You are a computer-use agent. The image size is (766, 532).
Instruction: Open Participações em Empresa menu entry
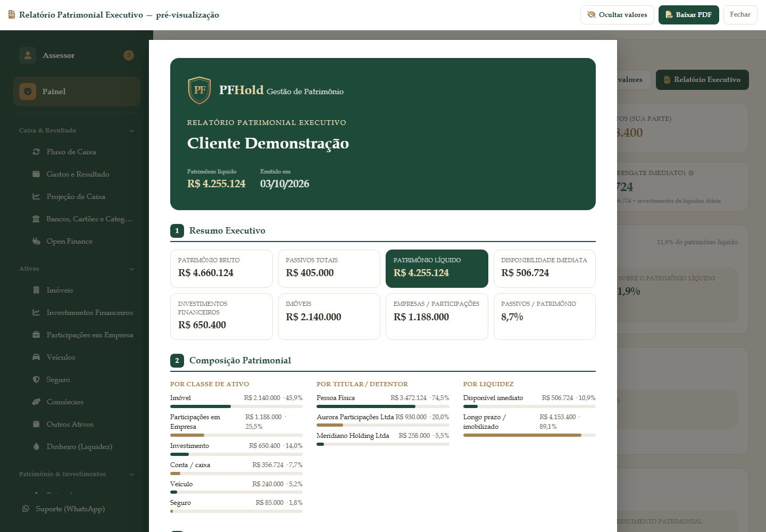click(x=82, y=335)
